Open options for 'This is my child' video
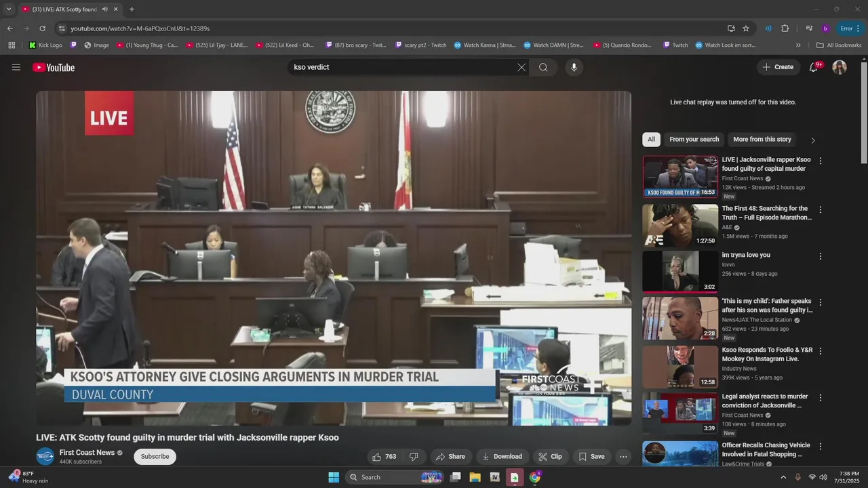Viewport: 868px width, 488px height. (821, 302)
